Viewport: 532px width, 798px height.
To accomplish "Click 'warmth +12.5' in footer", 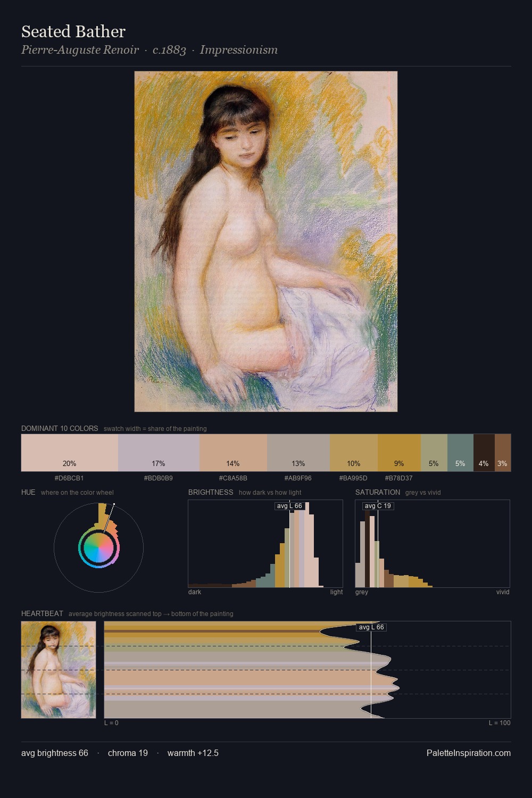I will coord(193,753).
